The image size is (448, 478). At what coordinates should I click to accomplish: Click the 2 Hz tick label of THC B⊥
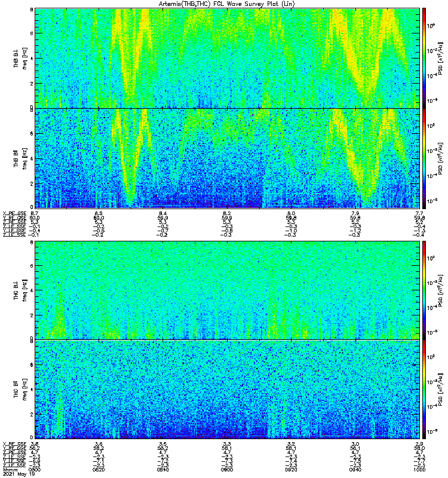[x=32, y=315]
